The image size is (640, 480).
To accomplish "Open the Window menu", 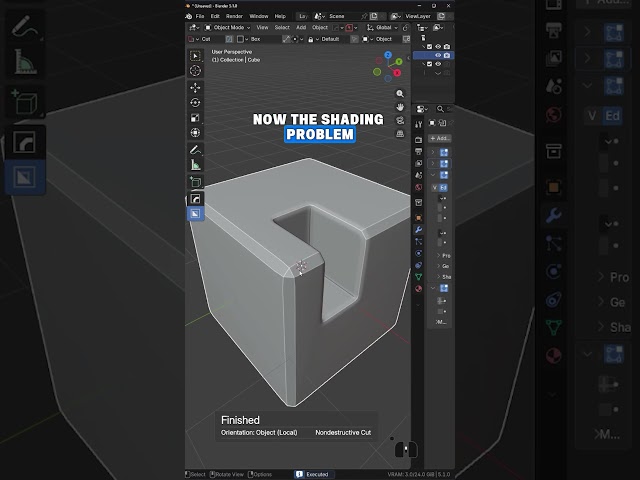I will pos(259,16).
